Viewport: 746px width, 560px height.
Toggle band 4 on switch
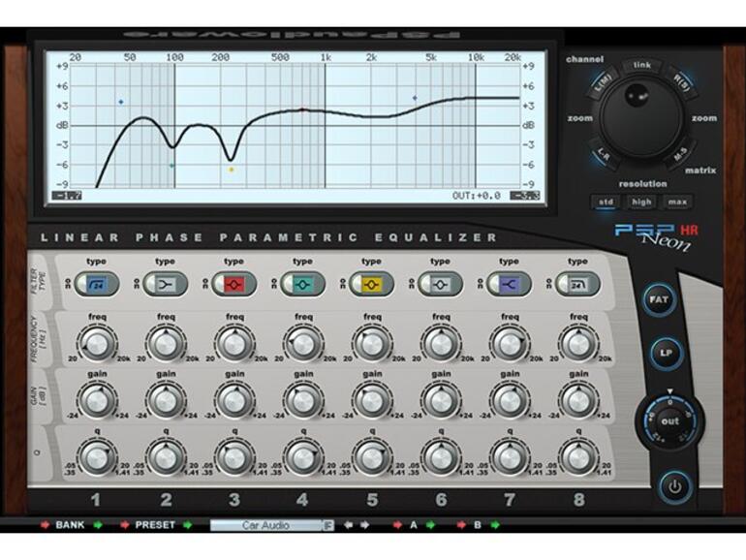tap(288, 285)
